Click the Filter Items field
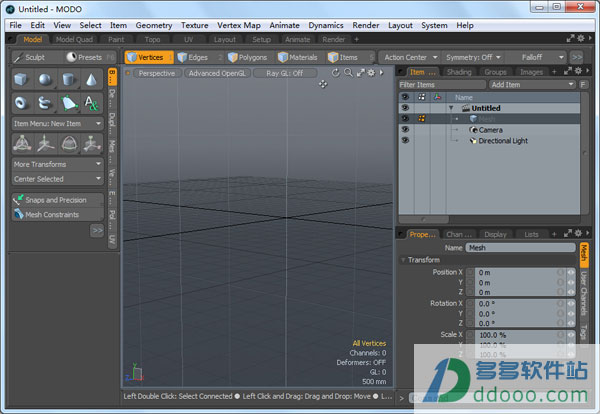Viewport: 600px width, 414px height. click(442, 85)
